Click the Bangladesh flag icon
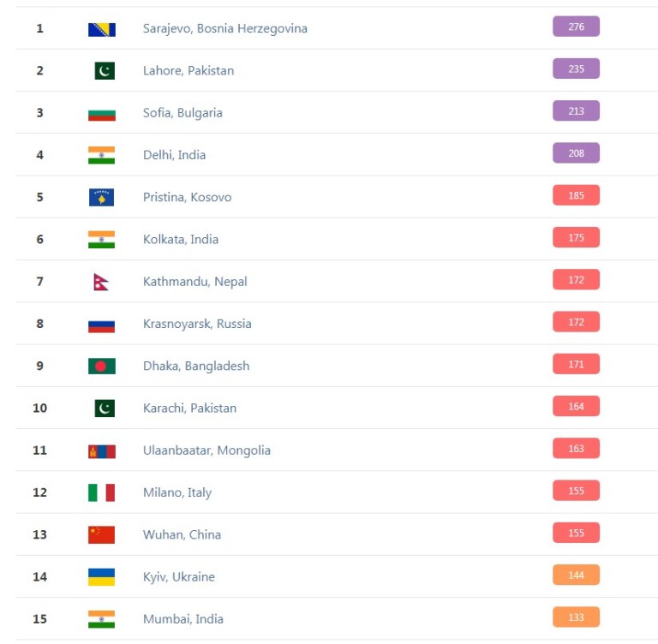The height and width of the screenshot is (644, 658). [x=101, y=367]
